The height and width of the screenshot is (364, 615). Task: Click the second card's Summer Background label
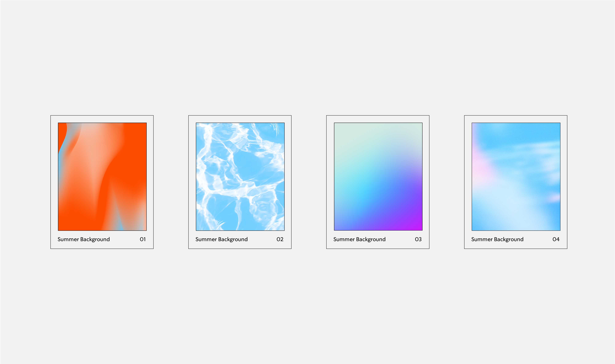[221, 239]
